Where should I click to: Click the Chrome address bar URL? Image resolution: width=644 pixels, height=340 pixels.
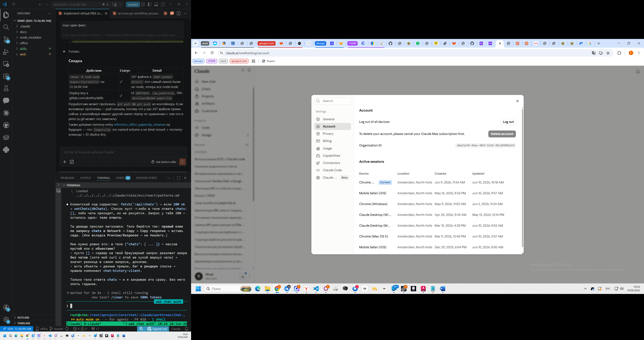[248, 53]
